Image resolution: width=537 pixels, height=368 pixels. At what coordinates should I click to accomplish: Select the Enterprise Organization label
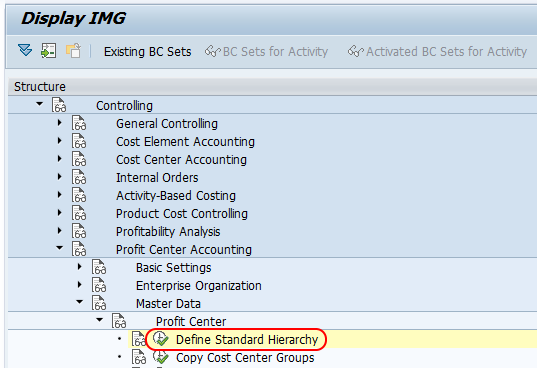coord(199,286)
